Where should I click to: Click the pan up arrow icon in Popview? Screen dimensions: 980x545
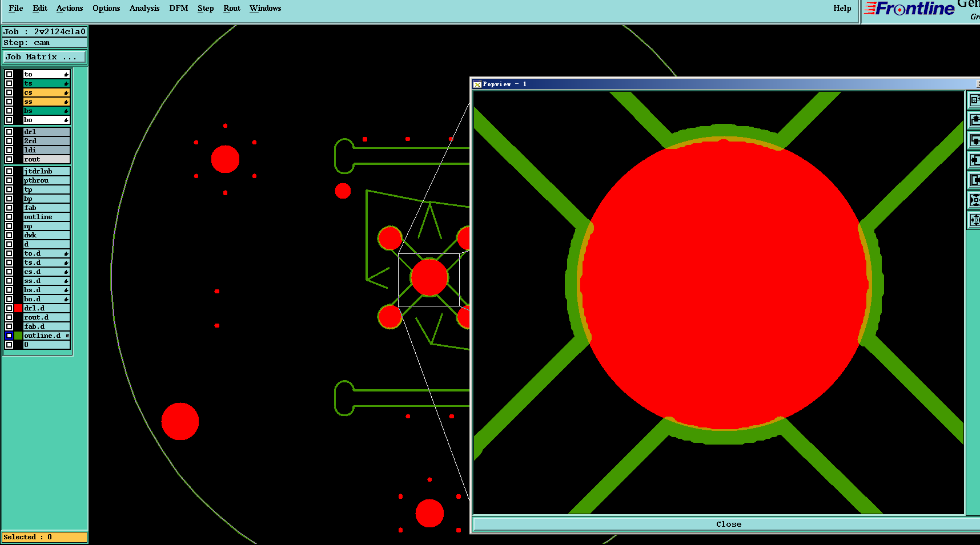coord(974,120)
